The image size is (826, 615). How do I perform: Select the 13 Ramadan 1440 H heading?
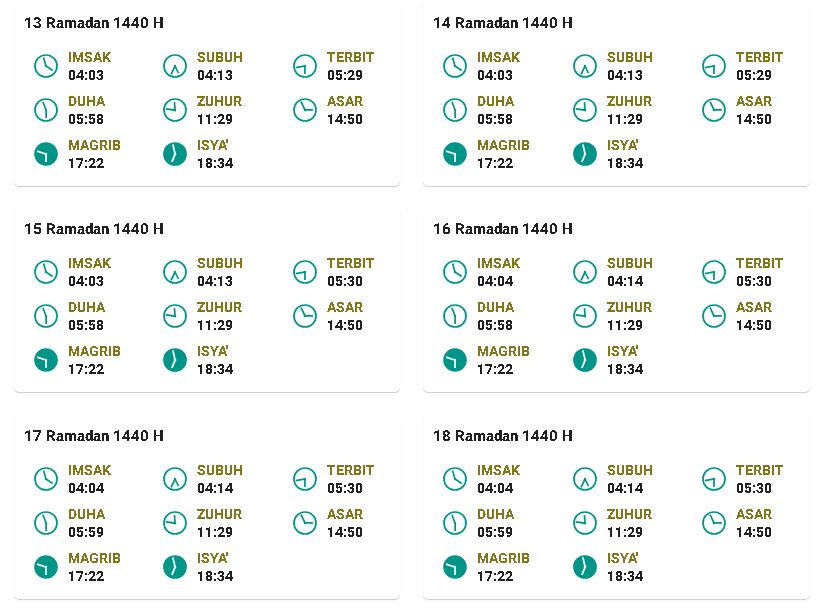click(94, 23)
